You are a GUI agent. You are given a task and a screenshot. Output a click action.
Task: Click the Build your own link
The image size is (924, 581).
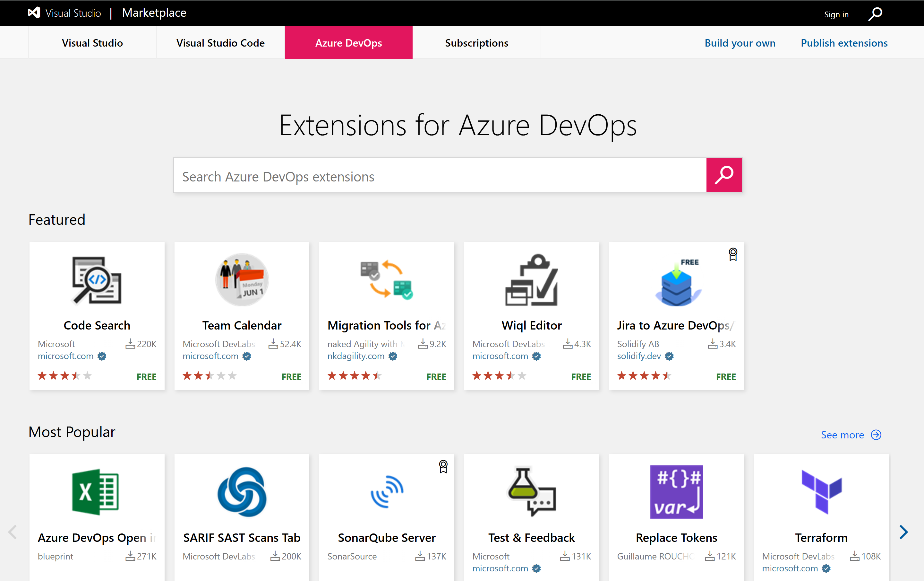(x=740, y=42)
